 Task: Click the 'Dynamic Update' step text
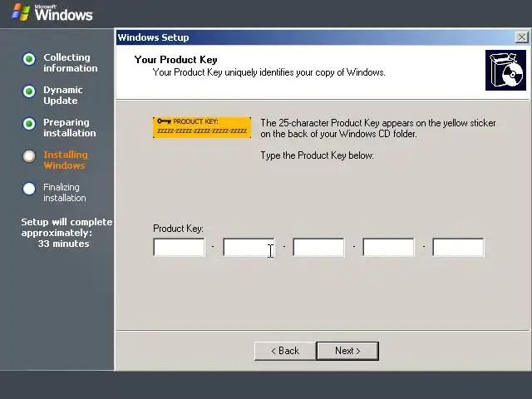(63, 96)
